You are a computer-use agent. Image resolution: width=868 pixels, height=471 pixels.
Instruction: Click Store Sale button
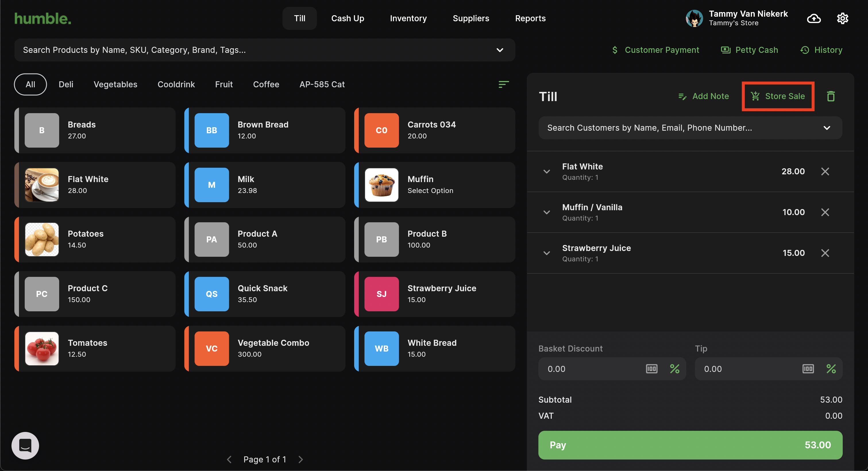click(x=778, y=96)
